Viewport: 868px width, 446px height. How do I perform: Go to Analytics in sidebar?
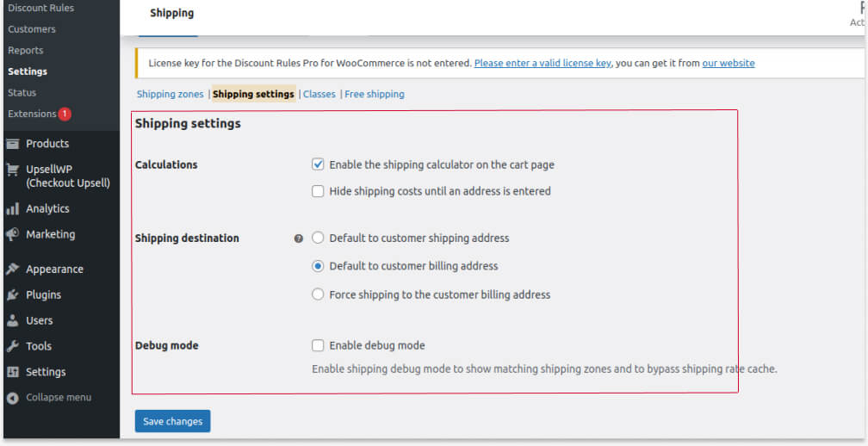(47, 209)
